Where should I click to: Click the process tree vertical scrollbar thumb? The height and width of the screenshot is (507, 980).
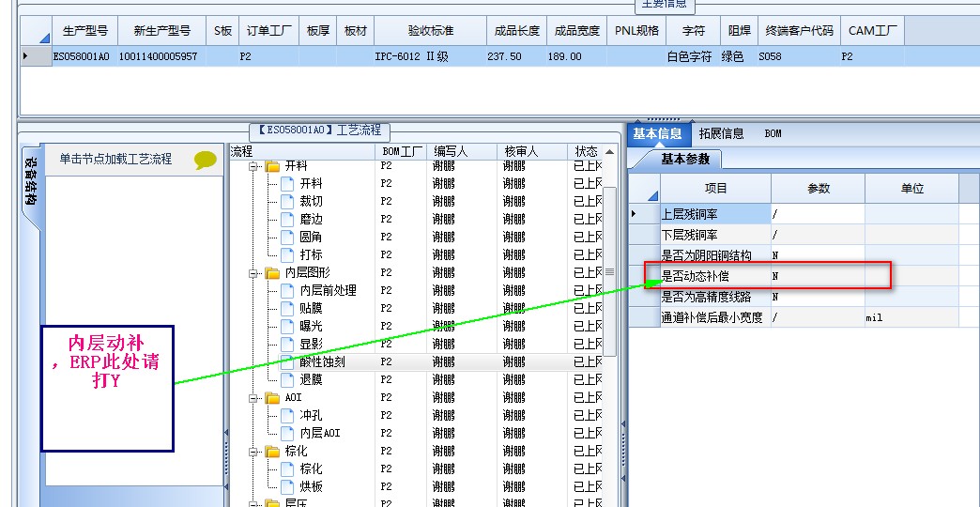(x=609, y=272)
